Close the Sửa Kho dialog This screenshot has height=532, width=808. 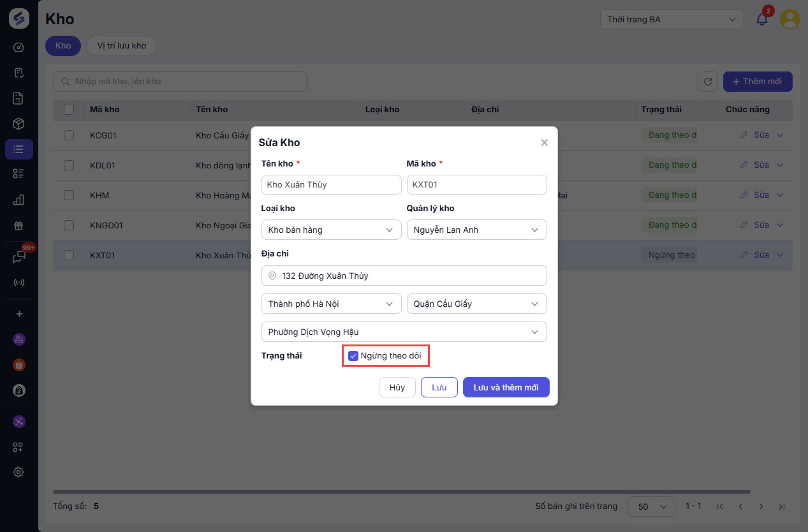click(x=544, y=143)
